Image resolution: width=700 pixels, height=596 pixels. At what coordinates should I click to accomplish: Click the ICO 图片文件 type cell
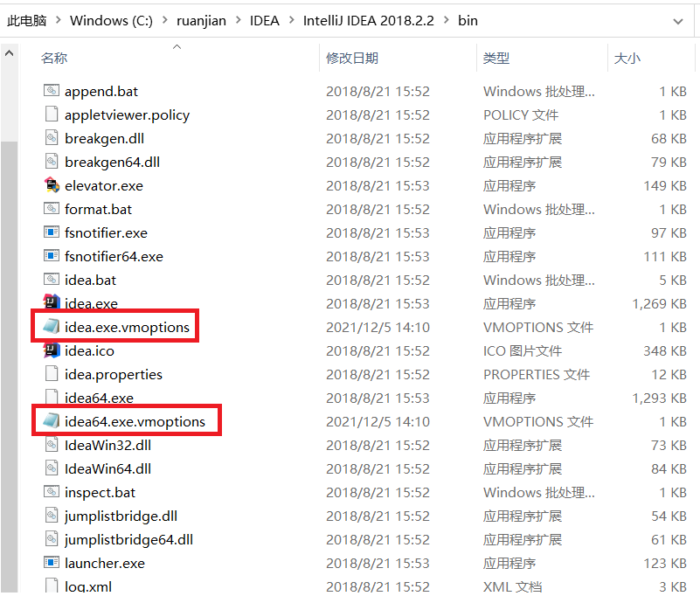523,350
